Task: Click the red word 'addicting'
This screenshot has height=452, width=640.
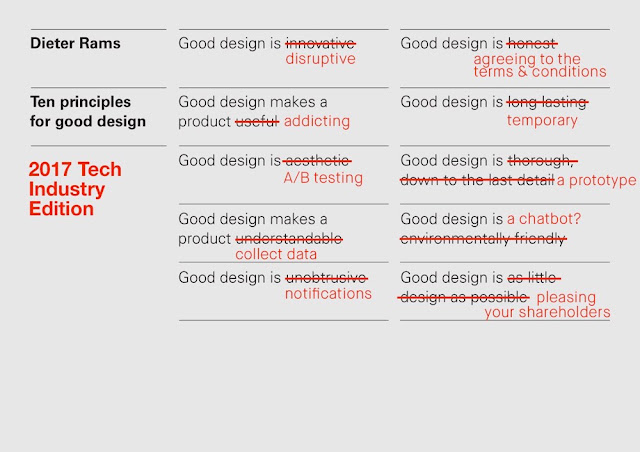Action: [317, 121]
